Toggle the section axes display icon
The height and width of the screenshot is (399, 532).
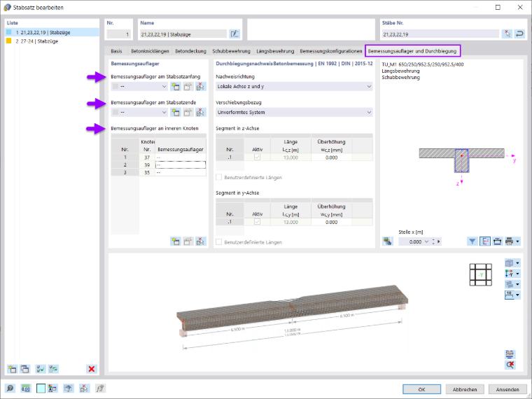click(x=485, y=241)
